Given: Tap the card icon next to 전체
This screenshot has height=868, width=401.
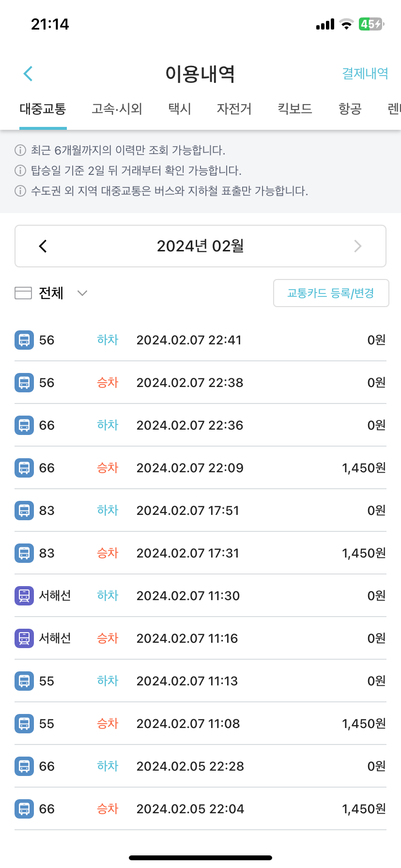Looking at the screenshot, I should tap(23, 293).
